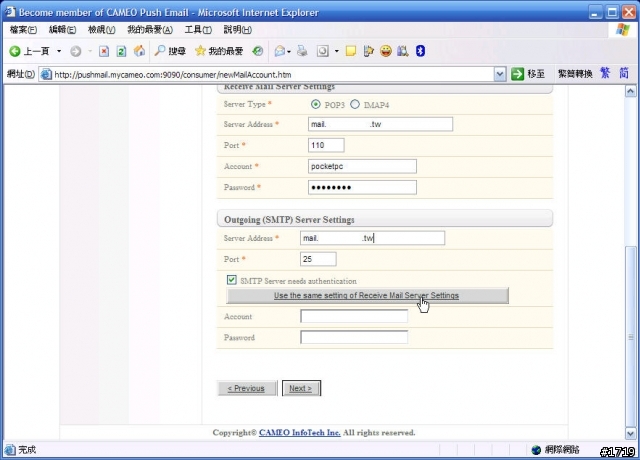Click the yellow note icon
This screenshot has height=460, width=640.
tap(351, 51)
